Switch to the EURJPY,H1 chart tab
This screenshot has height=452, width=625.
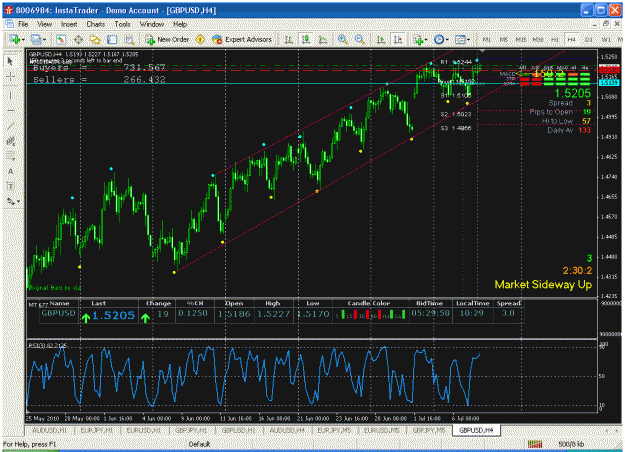pos(97,430)
